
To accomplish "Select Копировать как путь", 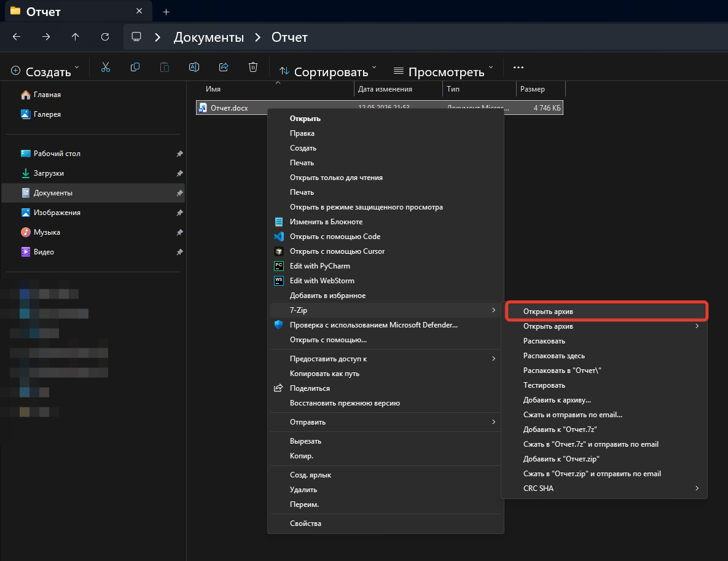I will tap(385, 374).
